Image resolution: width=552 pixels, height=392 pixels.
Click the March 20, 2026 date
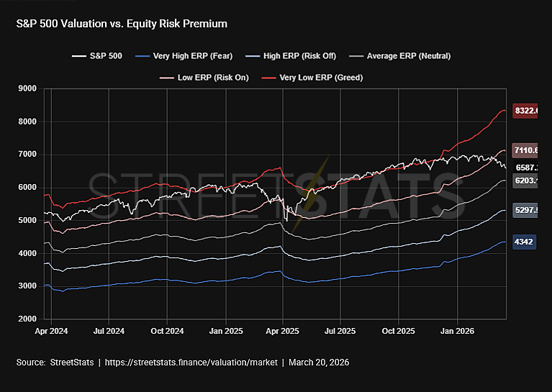[x=319, y=363]
